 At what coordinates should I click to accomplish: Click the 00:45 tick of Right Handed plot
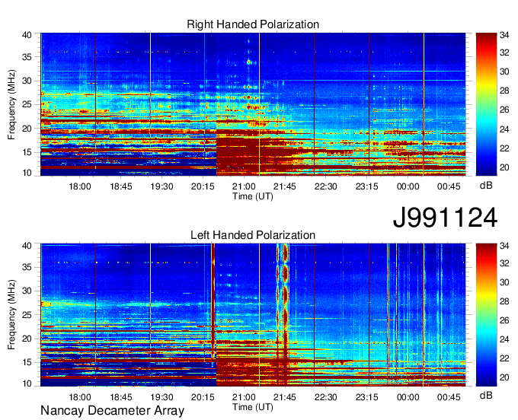coord(449,186)
